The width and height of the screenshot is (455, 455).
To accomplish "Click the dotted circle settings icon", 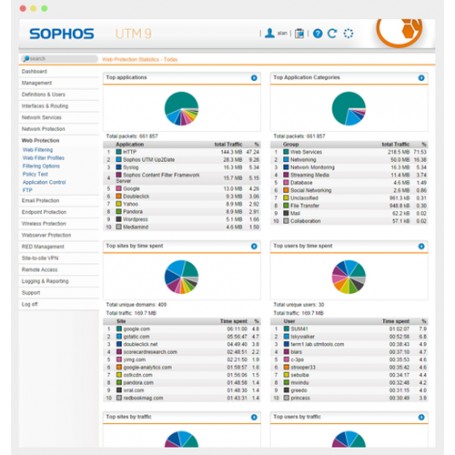I will click(x=348, y=33).
